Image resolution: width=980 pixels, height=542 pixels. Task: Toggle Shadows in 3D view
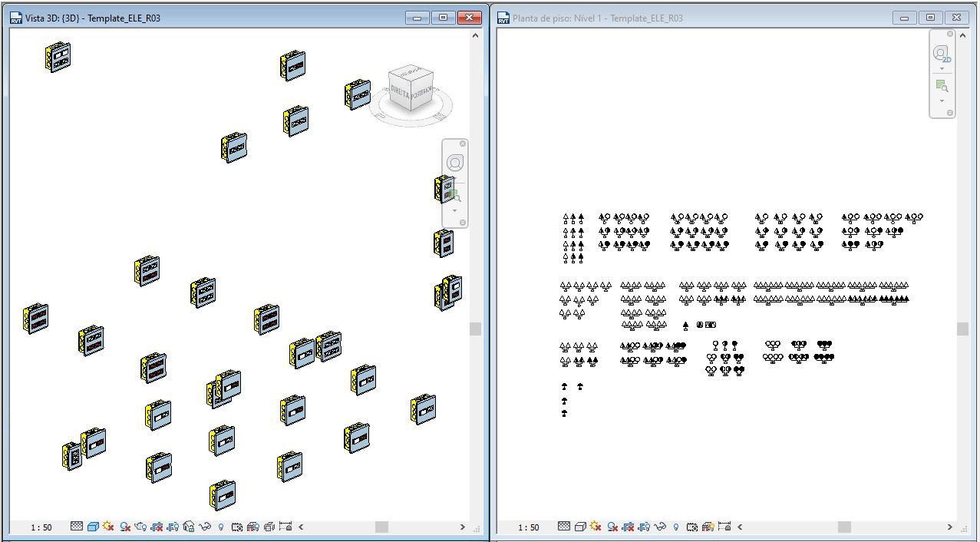pyautogui.click(x=125, y=527)
